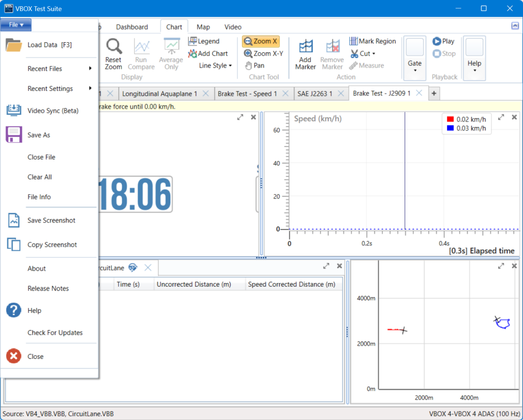
Task: Click the CircuitLane tab steering icon
Action: [133, 268]
